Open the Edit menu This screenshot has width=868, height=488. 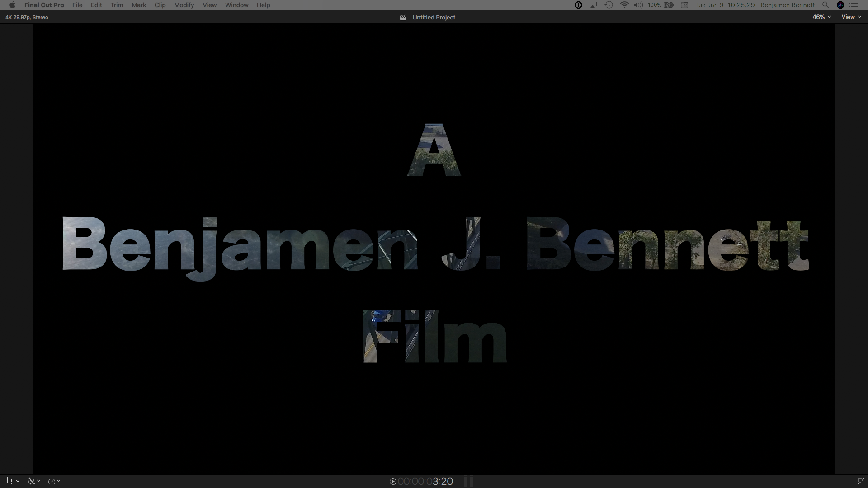click(x=96, y=5)
